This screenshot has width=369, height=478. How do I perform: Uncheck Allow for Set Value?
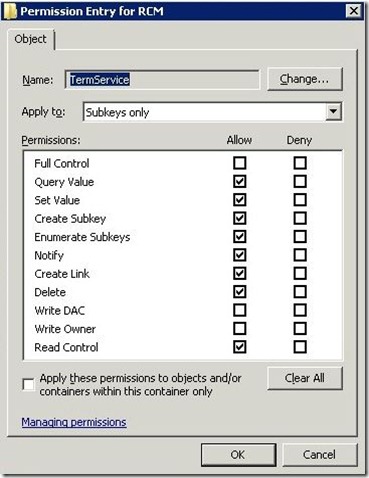(240, 200)
